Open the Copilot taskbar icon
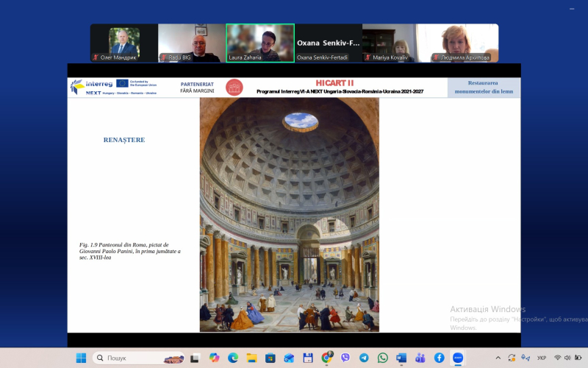 tap(214, 358)
